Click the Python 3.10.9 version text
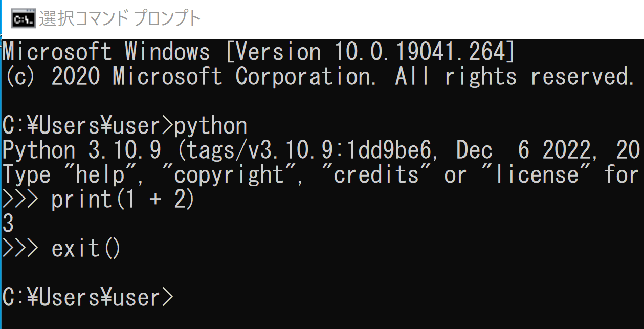The width and height of the screenshot is (644, 329). click(82, 151)
